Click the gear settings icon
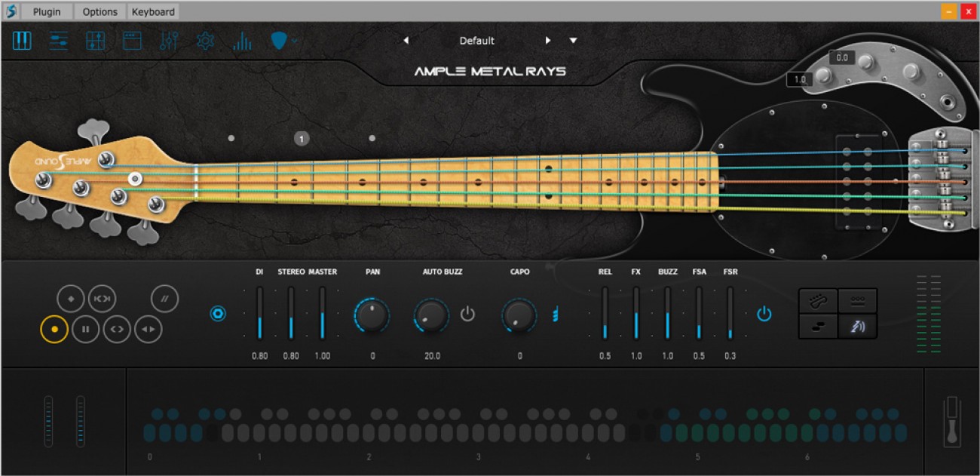 [x=207, y=41]
